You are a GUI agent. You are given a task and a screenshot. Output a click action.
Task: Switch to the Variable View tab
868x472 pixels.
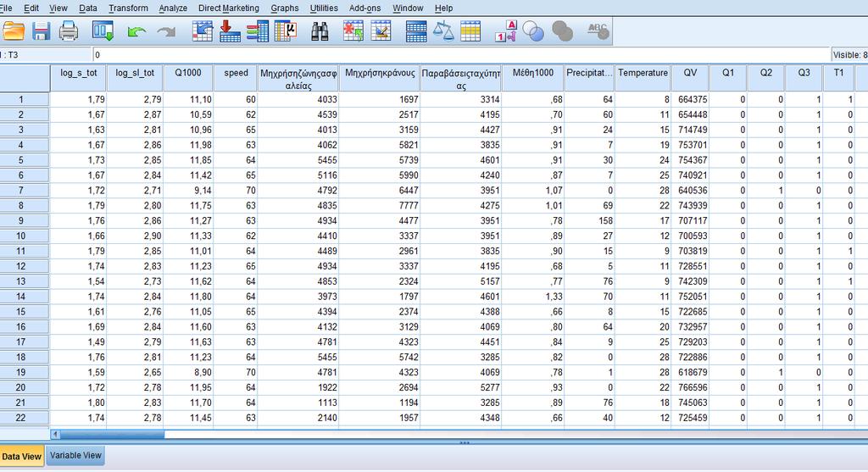(75, 455)
